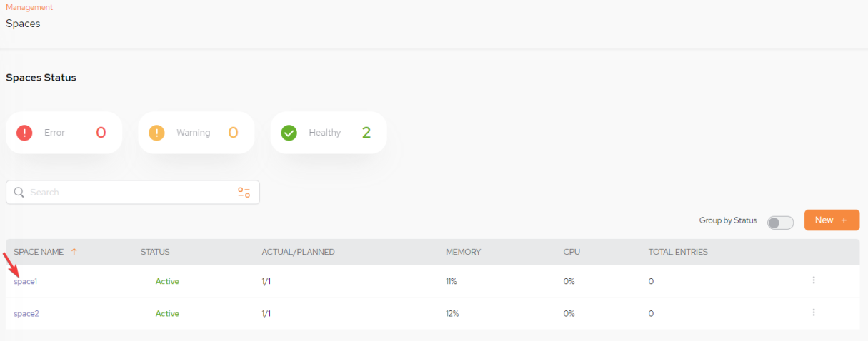
Task: Open the space1 link
Action: tap(25, 281)
